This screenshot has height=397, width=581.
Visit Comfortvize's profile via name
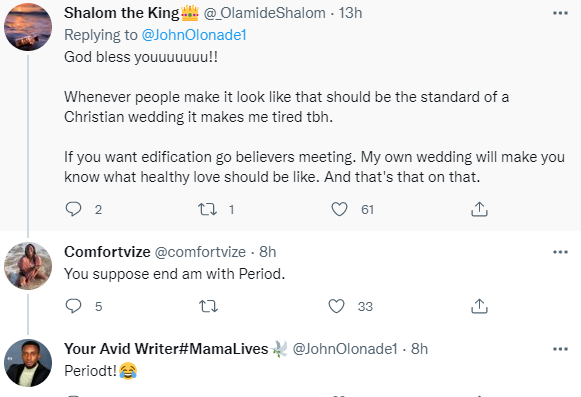click(107, 252)
